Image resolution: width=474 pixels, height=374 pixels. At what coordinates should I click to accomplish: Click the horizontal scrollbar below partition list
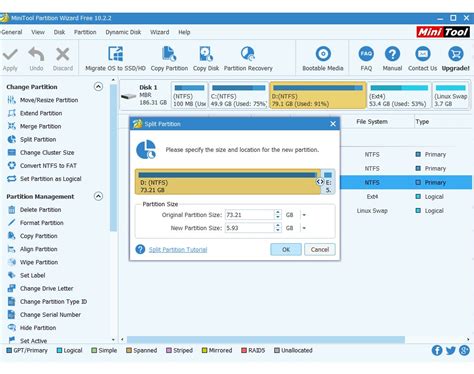tap(266, 340)
